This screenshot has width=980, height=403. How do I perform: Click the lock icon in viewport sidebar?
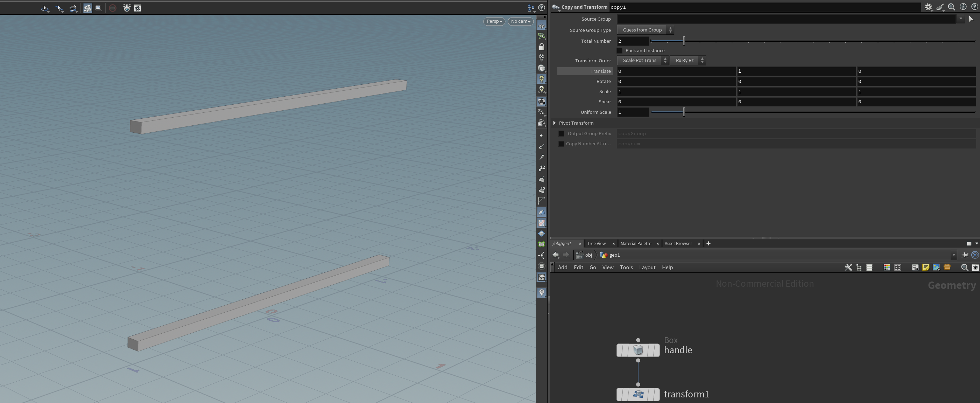[x=541, y=47]
